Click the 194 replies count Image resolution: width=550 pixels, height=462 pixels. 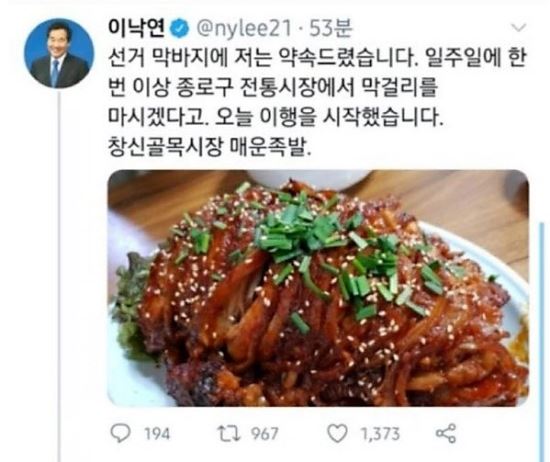point(157,434)
